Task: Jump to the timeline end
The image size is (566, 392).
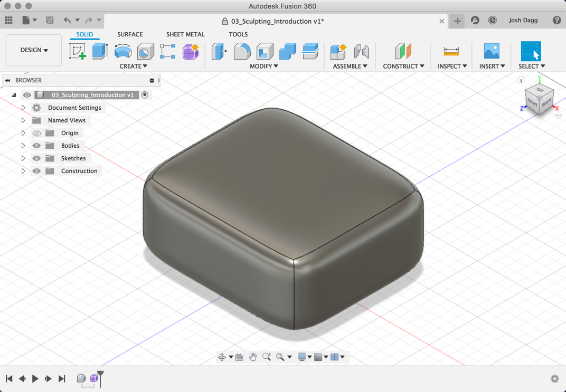Action: click(62, 378)
